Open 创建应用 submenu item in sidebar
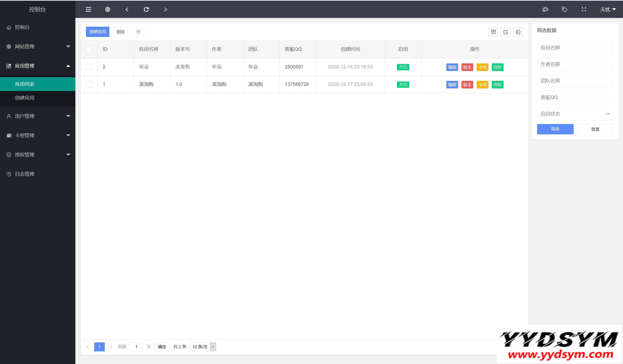Viewport: 623px width, 364px height. 25,98
